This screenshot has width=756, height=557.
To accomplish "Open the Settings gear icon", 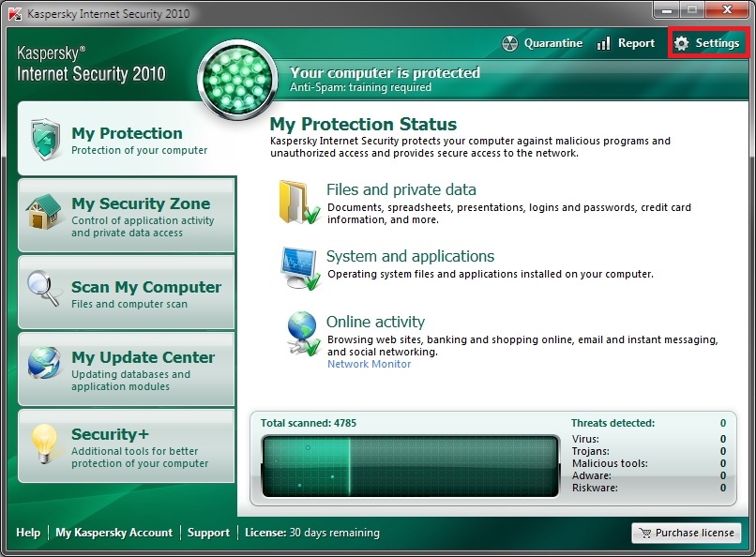I will 681,43.
